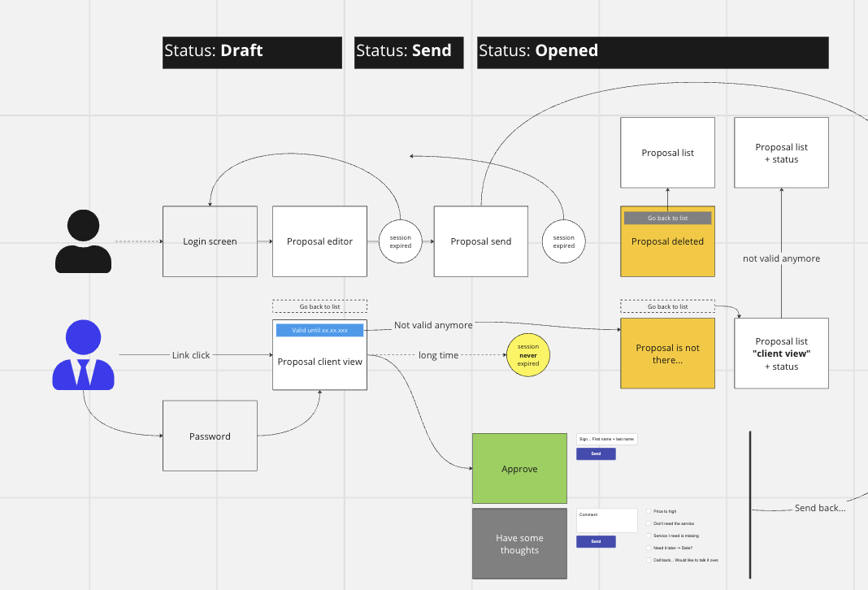Image resolution: width=868 pixels, height=590 pixels.
Task: Tick the 'Price to high' checkbox
Action: (x=648, y=512)
